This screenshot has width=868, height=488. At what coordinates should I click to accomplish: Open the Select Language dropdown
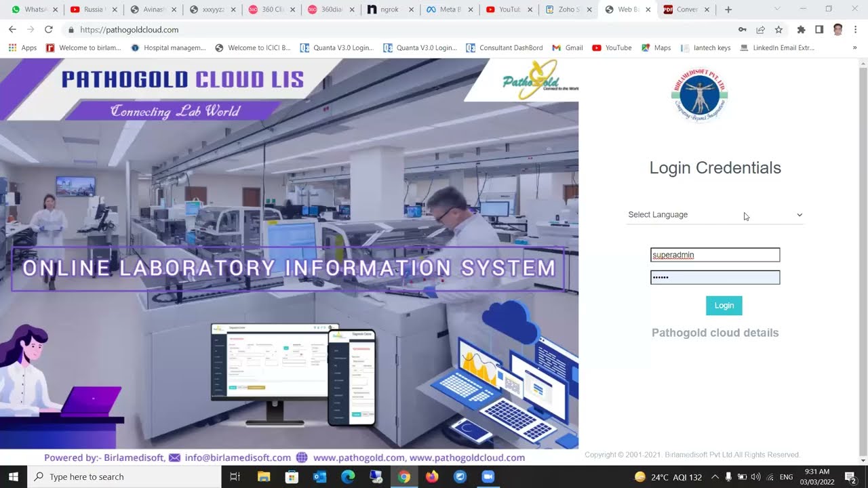pos(715,215)
